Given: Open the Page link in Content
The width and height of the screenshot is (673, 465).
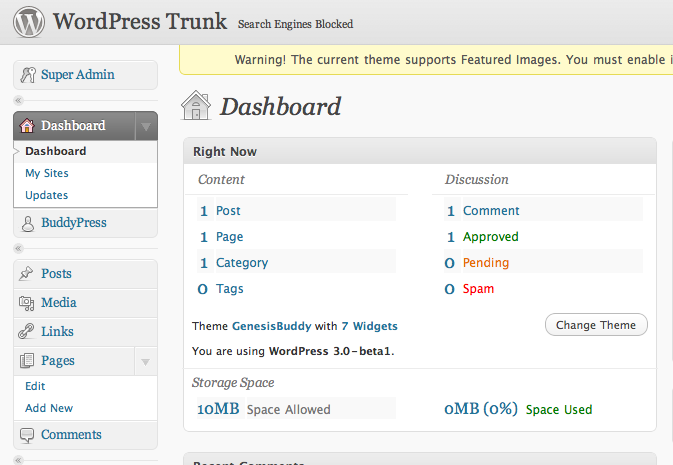Looking at the screenshot, I should coord(229,237).
